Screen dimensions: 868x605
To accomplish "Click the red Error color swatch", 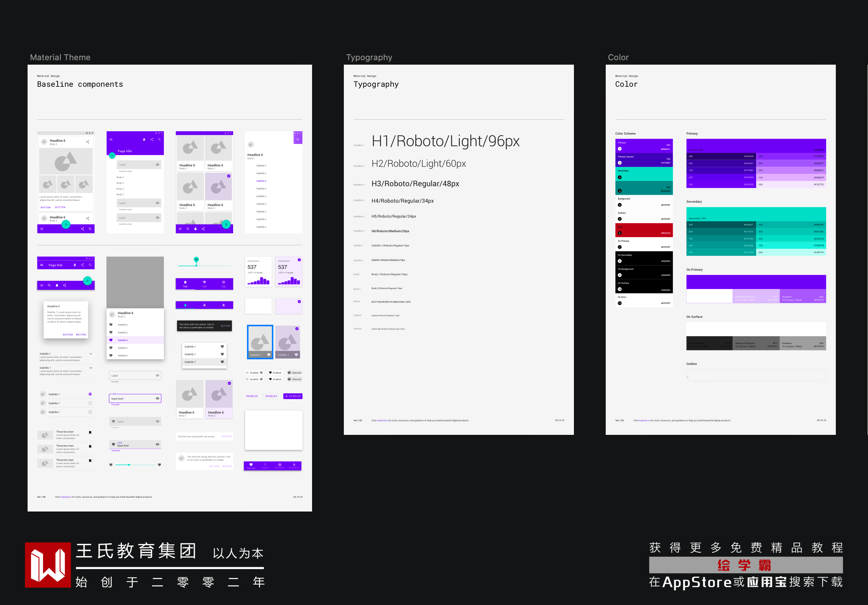I will coord(644,230).
